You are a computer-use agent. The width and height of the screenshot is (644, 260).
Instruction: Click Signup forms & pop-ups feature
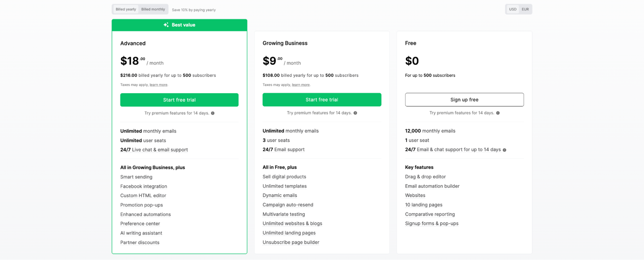pos(431,224)
